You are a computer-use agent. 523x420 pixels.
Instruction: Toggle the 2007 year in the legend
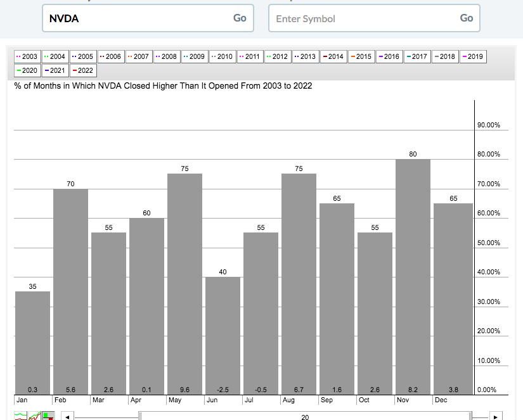pos(139,56)
